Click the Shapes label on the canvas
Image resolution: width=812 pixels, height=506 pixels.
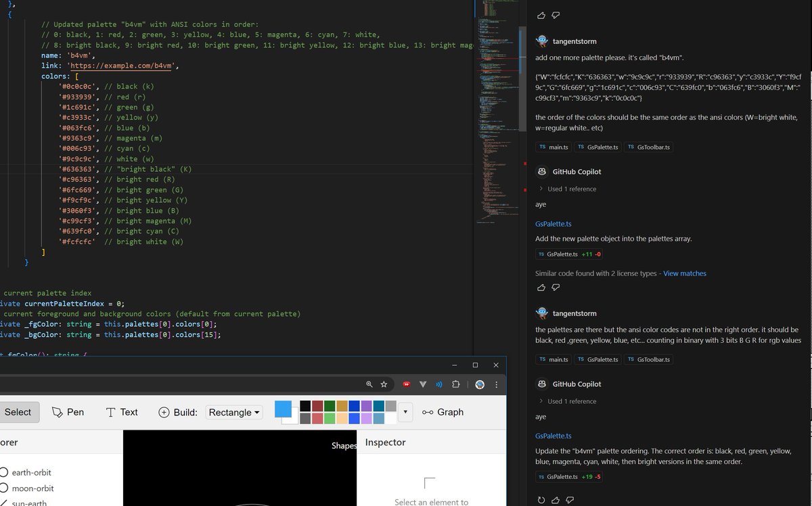pyautogui.click(x=344, y=446)
